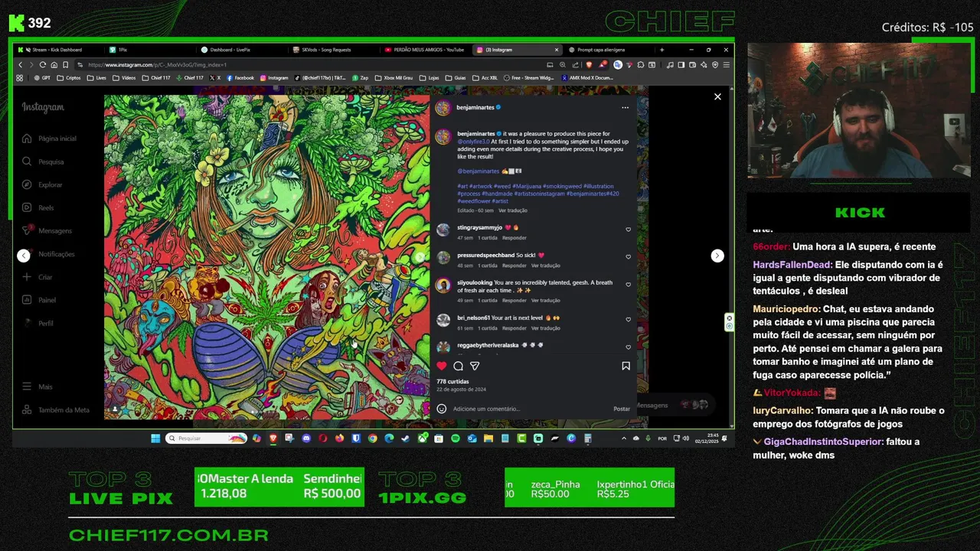
Task: Like bri_nelson61's comment
Action: click(629, 320)
